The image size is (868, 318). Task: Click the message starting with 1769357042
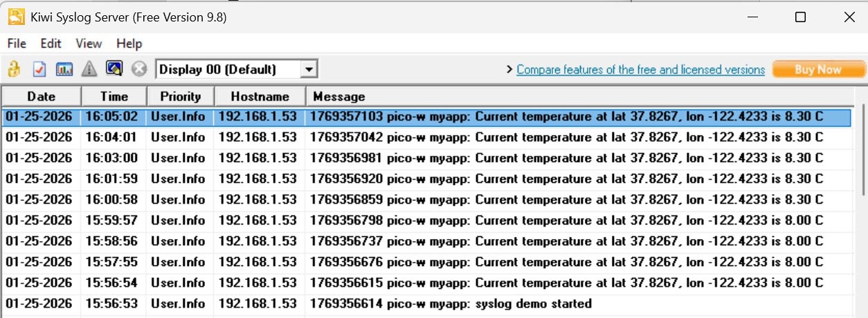click(x=567, y=137)
